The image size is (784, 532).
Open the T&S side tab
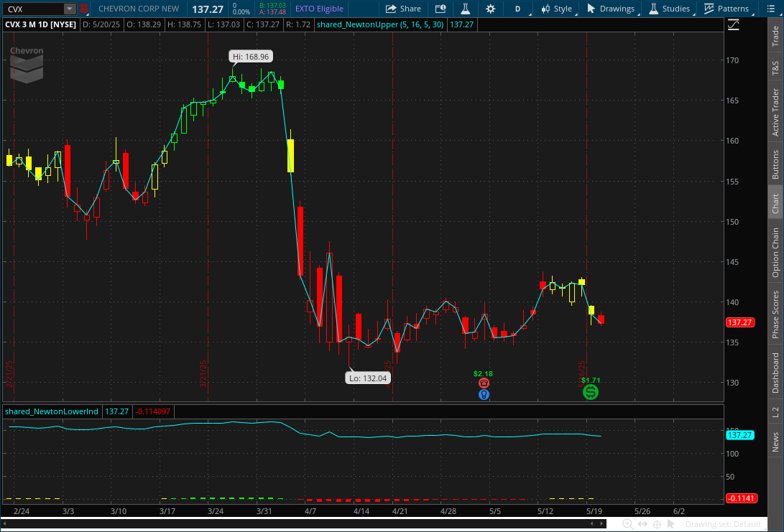coord(775,68)
